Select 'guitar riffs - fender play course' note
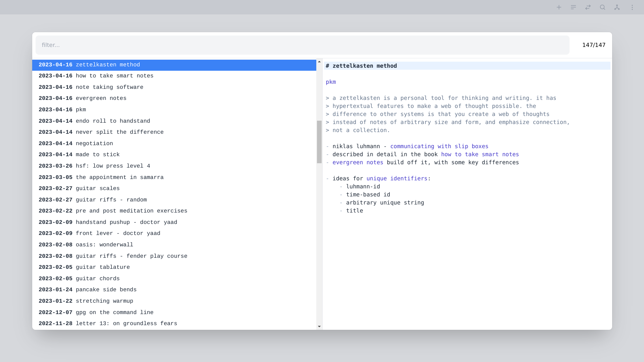Screen dimensions: 644x362 click(174, 256)
